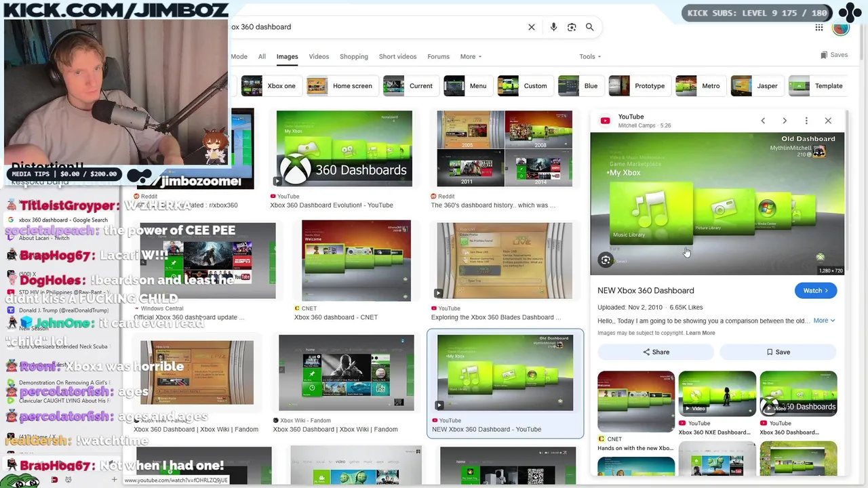Share the previewed image
The width and height of the screenshot is (868, 488).
point(656,352)
